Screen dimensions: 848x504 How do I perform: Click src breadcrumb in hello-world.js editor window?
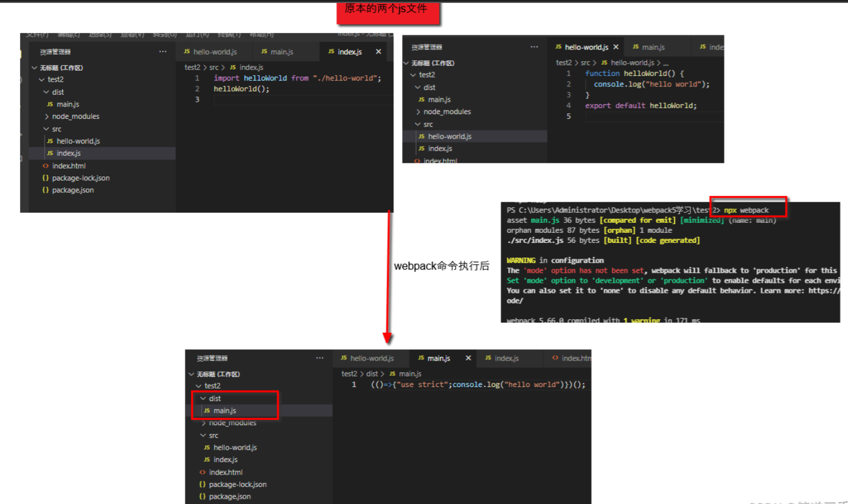click(x=586, y=62)
